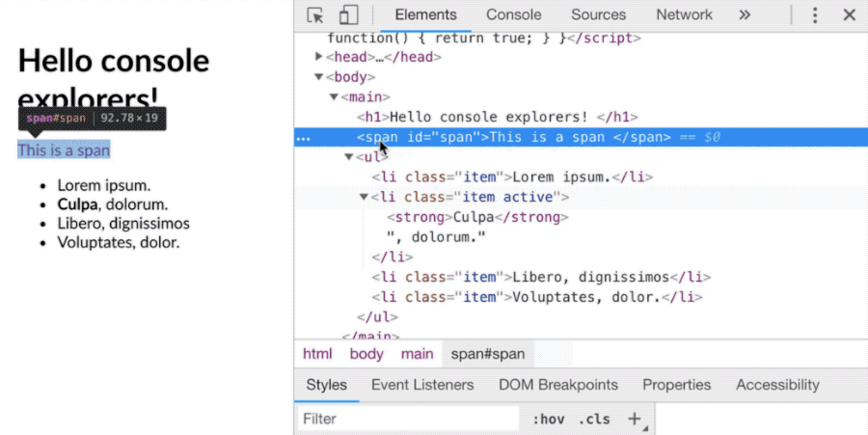Select html in the breadcrumb bar
This screenshot has width=868, height=435.
317,354
